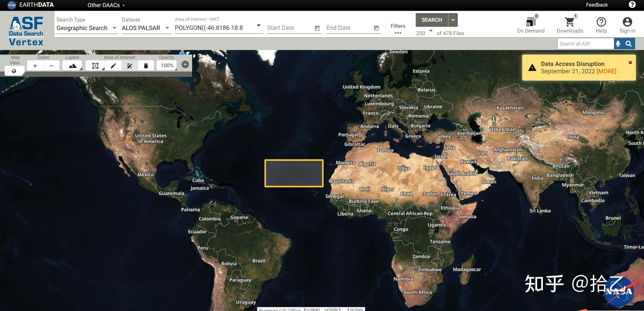Image resolution: width=644 pixels, height=311 pixels.
Task: Select the bounding box draw tool
Action: [95, 66]
